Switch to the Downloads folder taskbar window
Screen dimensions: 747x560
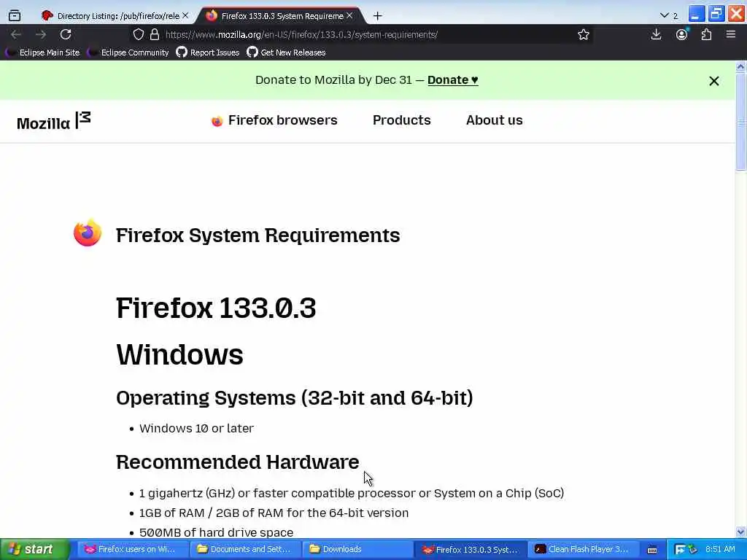point(357,550)
